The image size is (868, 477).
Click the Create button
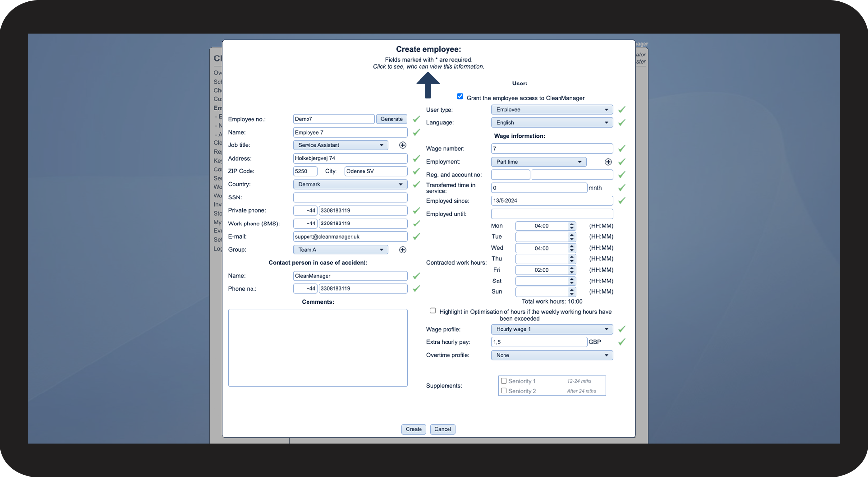(414, 429)
